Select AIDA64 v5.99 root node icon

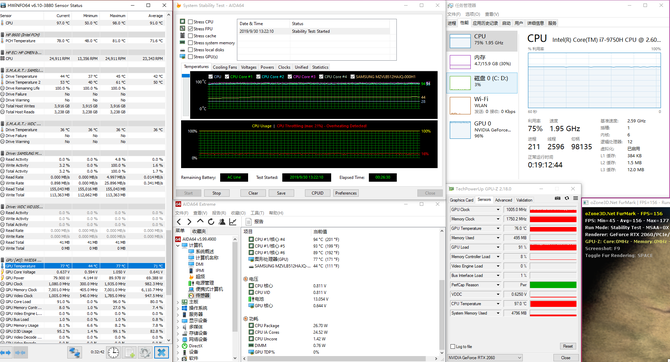178,239
